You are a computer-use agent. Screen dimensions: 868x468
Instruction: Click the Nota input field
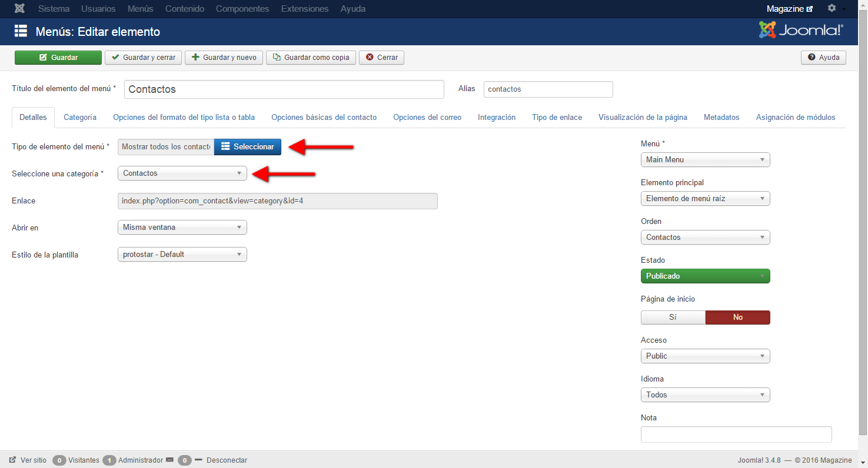[736, 434]
